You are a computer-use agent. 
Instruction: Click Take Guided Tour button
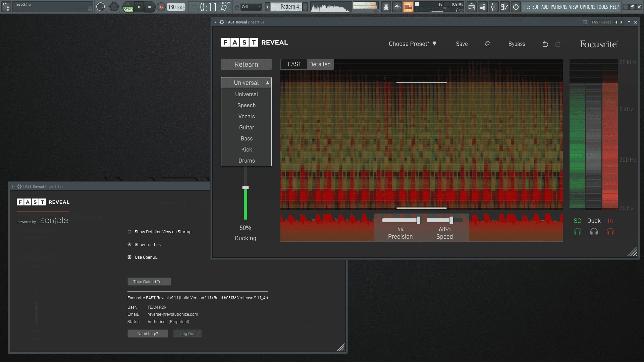click(x=149, y=282)
